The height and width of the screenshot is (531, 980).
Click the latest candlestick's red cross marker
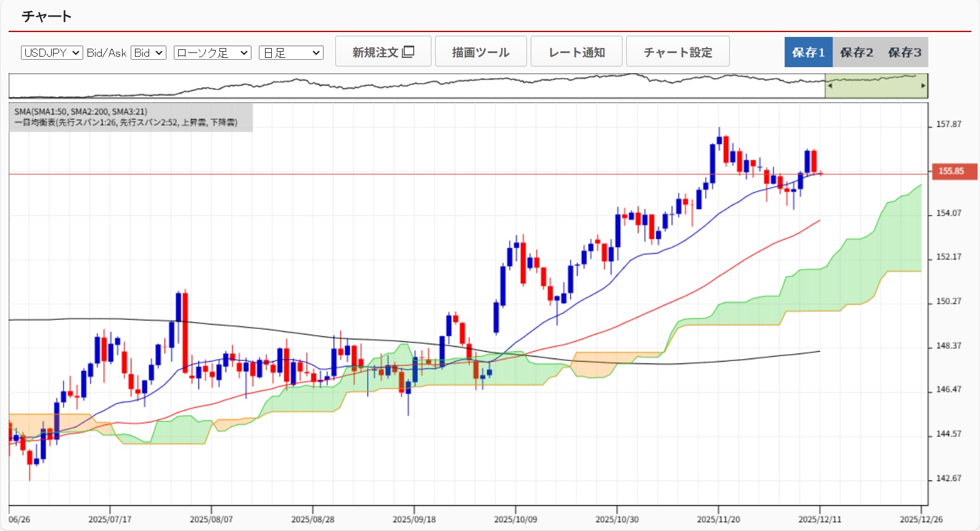[x=820, y=174]
